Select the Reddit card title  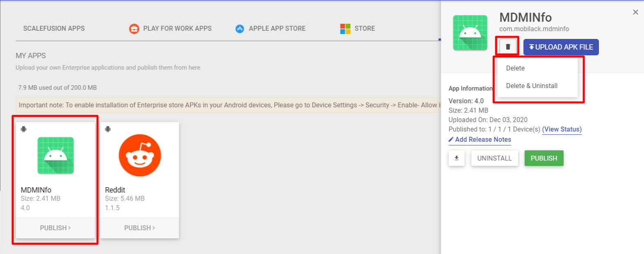115,190
